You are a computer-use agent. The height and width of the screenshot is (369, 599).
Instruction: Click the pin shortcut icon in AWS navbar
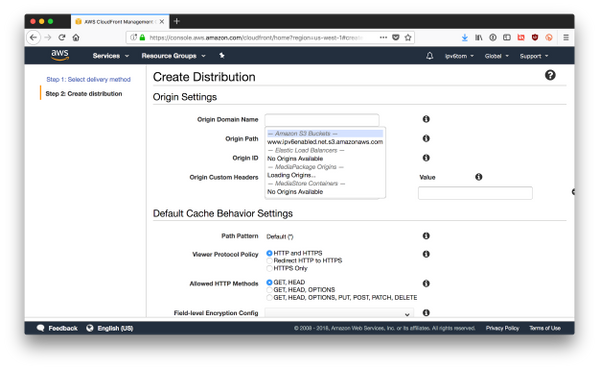point(222,56)
